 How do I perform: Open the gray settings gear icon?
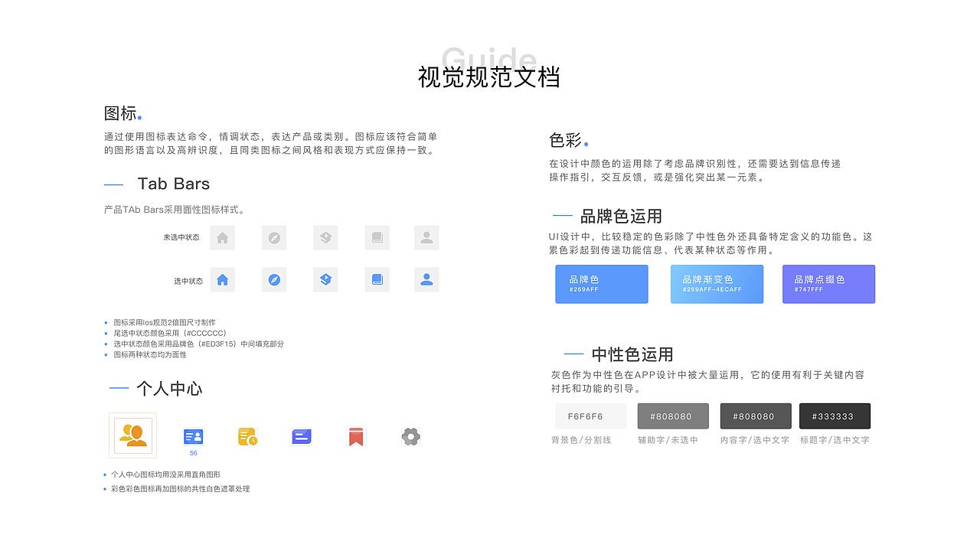click(410, 435)
